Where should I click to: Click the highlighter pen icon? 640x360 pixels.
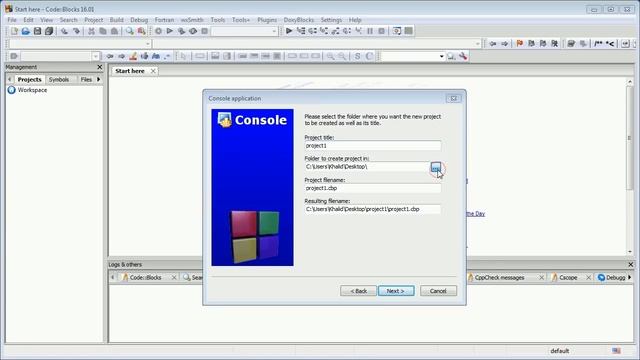pos(133,56)
